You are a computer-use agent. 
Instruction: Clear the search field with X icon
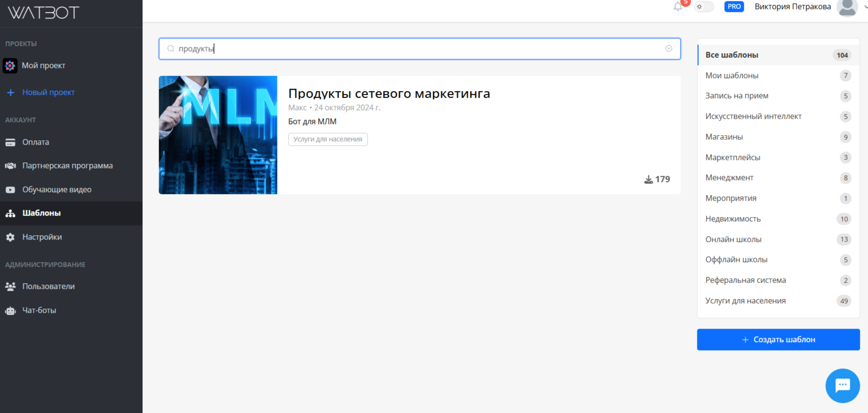669,48
